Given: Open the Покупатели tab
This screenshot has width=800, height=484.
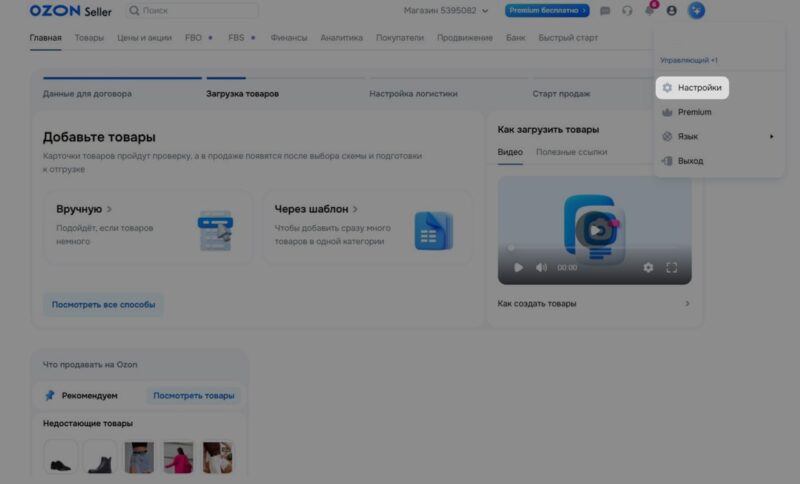Looking at the screenshot, I should 400,38.
